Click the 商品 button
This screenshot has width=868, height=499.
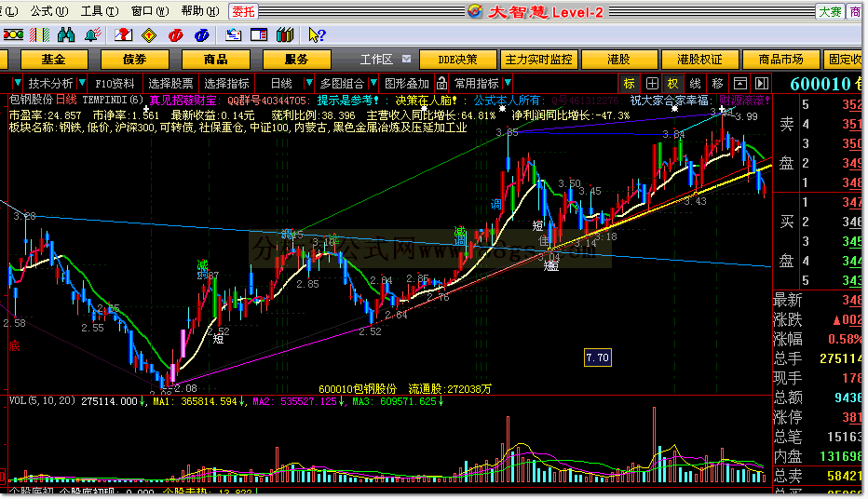(x=216, y=60)
